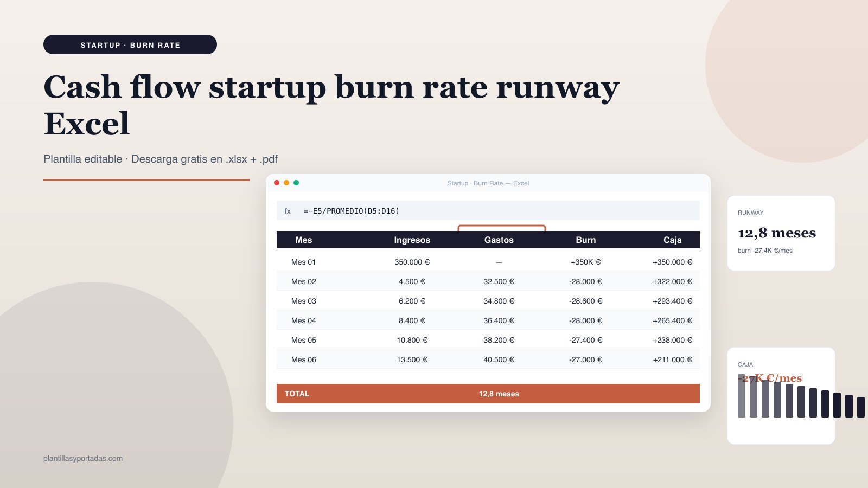Viewport: 868px width, 488px height.
Task: Click the TOTAL label in the orange row
Action: click(x=297, y=394)
